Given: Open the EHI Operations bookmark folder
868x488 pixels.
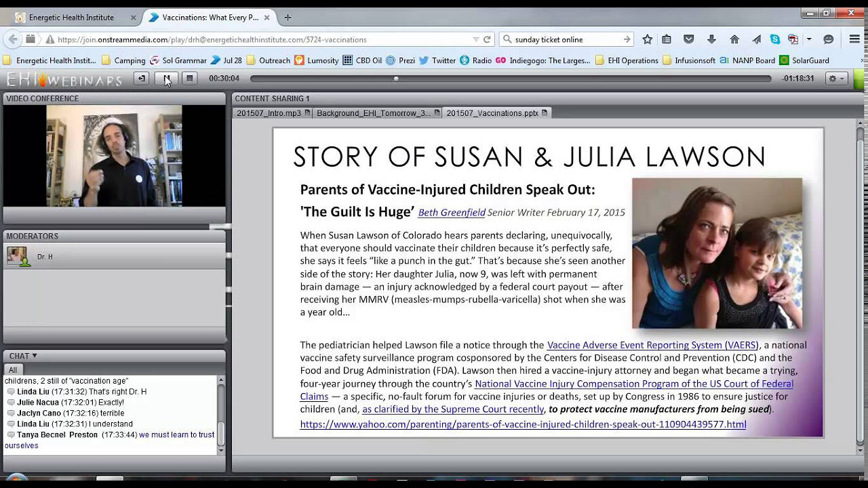Looking at the screenshot, I should [x=627, y=60].
